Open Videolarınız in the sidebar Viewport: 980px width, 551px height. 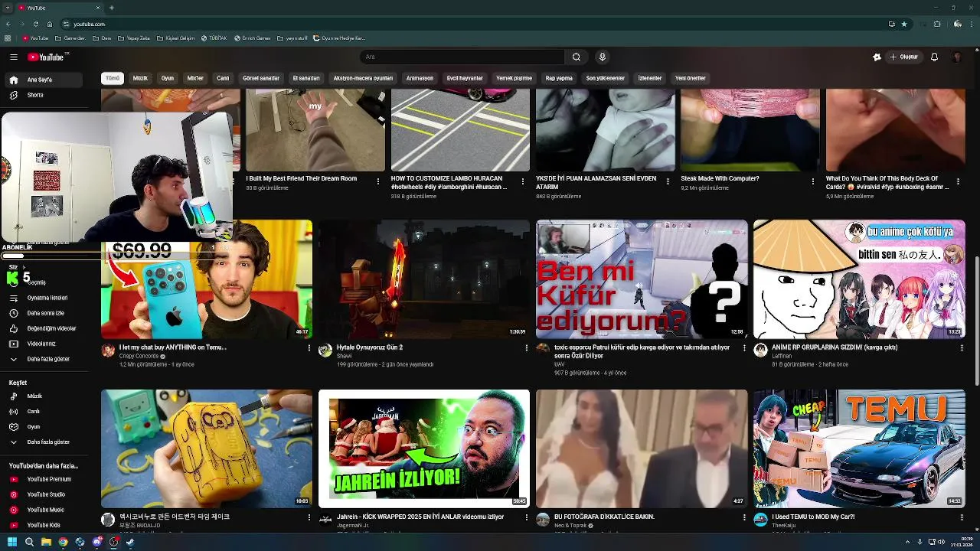click(44, 344)
